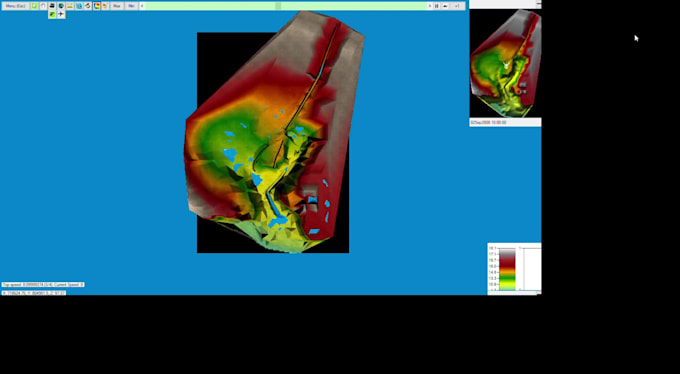Click the time slider thumb in green bar
Screen dimensions: 680x374
pyautogui.click(x=278, y=6)
